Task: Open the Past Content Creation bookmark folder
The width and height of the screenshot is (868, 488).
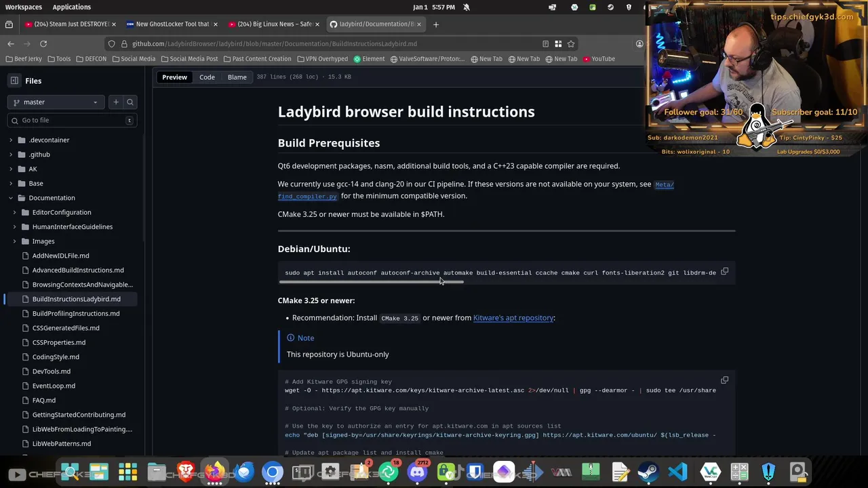Action: 257,59
